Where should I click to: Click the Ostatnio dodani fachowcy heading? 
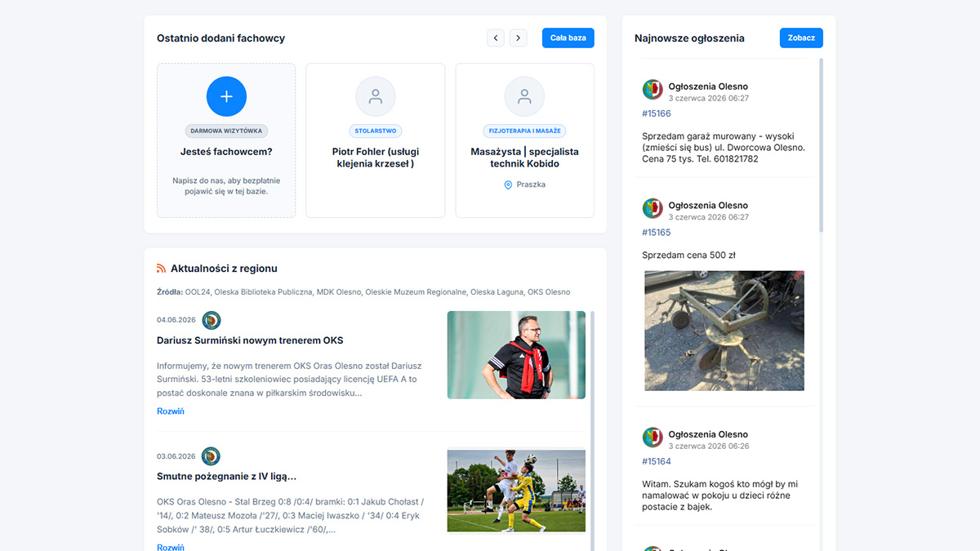click(x=220, y=38)
